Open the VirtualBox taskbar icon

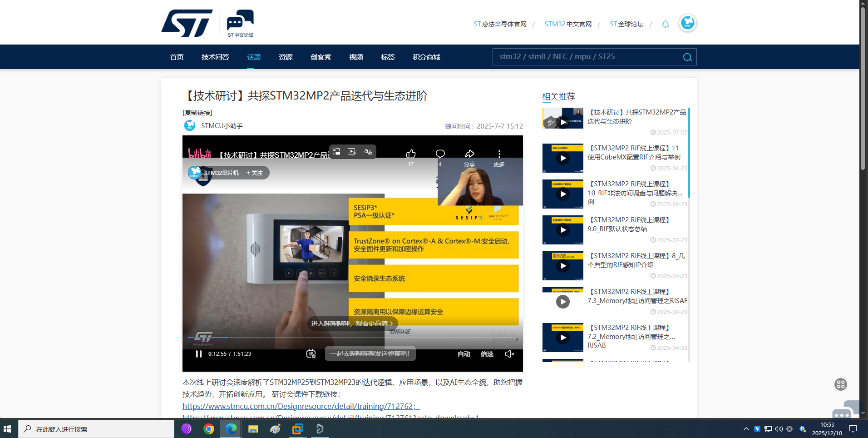click(x=297, y=429)
